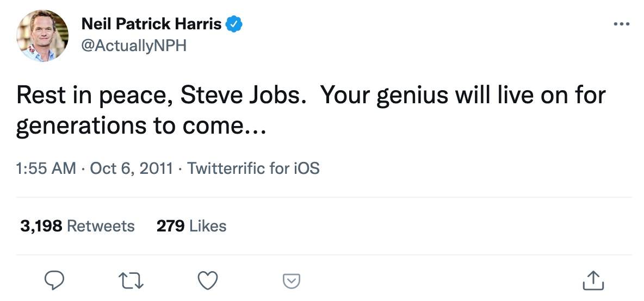
Task: Click the 279 likes count number
Action: coord(170,226)
